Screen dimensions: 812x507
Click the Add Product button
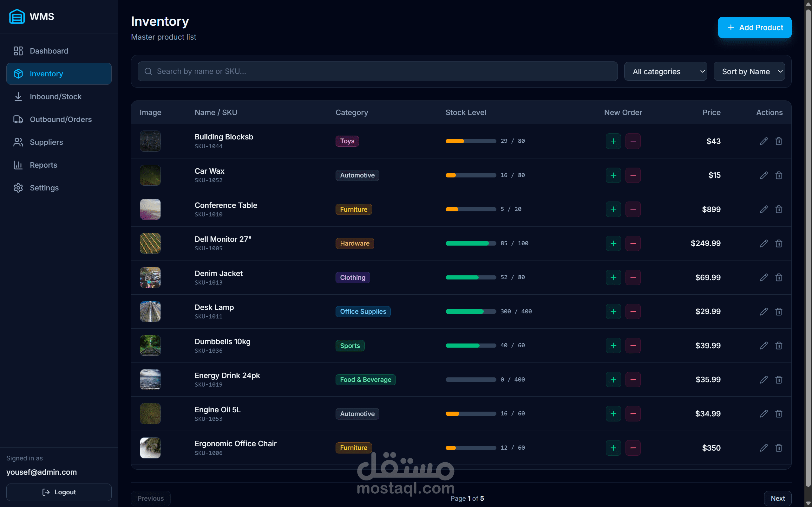755,28
